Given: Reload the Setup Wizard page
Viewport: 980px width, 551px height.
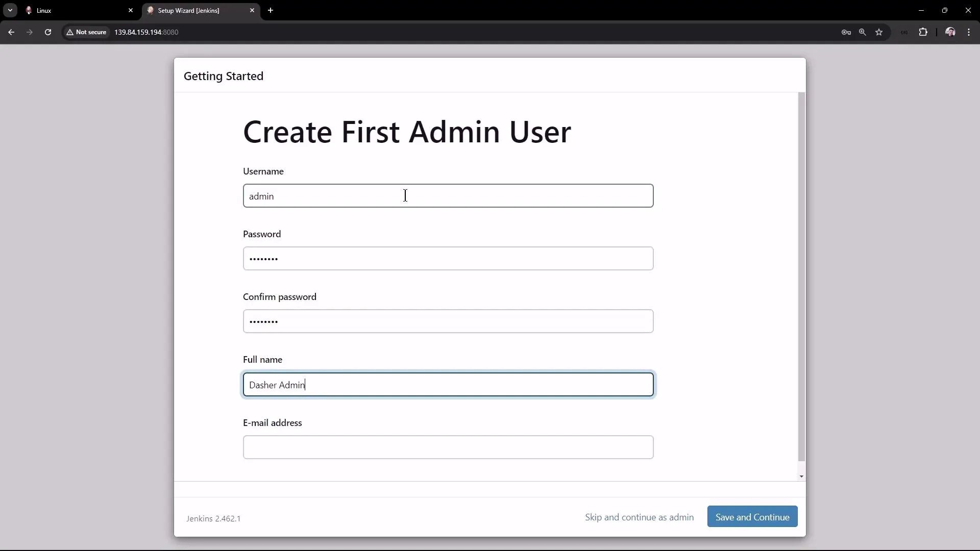Looking at the screenshot, I should point(47,32).
